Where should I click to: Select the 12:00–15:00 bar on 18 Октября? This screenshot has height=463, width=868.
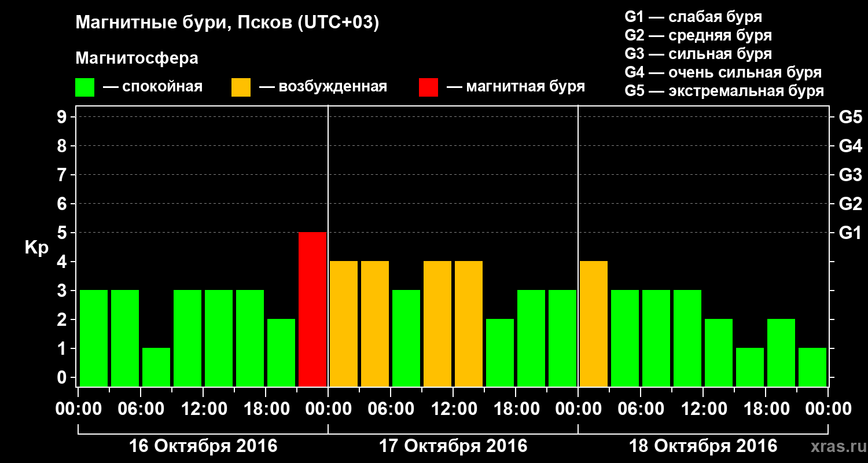click(719, 352)
